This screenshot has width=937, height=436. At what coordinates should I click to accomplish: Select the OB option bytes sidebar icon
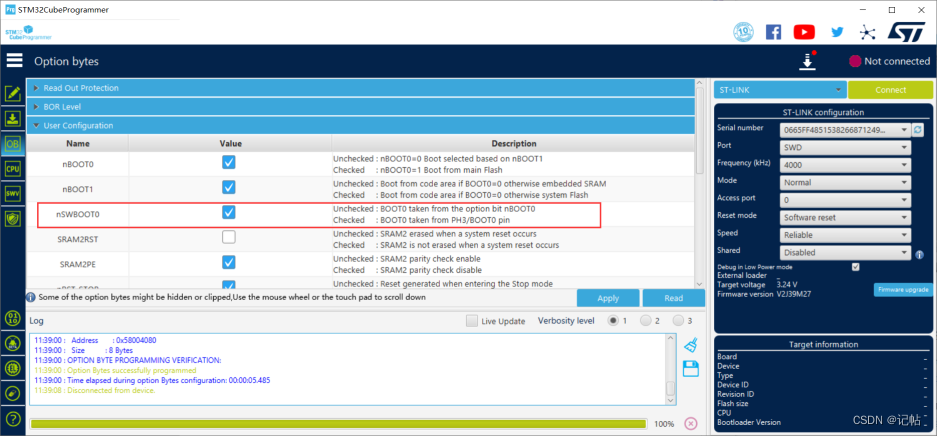tap(13, 144)
